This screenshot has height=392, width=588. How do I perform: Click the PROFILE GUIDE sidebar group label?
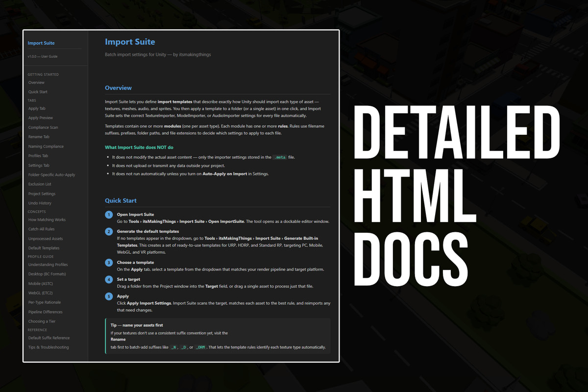point(41,256)
